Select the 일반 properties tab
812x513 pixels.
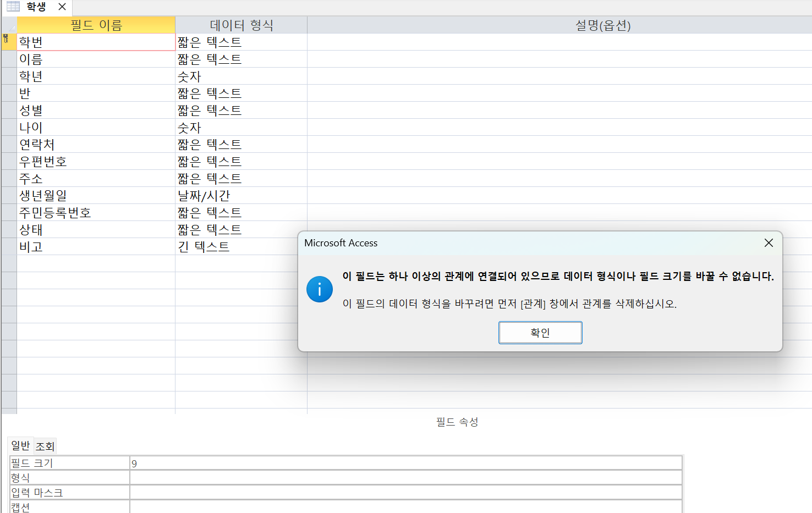coord(20,445)
